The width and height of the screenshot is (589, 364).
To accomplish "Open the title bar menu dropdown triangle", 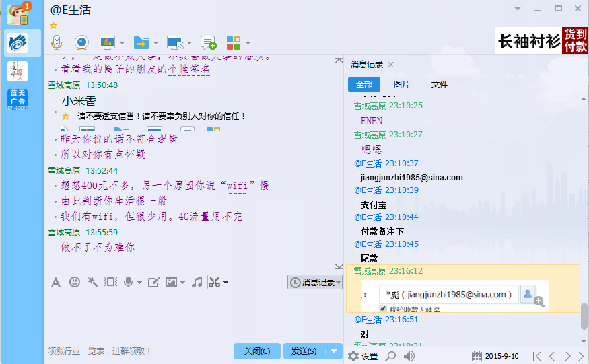I will pyautogui.click(x=518, y=9).
